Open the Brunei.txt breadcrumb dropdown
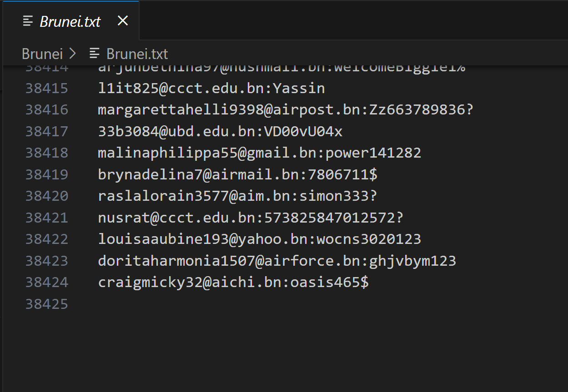This screenshot has width=568, height=392. coord(137,54)
